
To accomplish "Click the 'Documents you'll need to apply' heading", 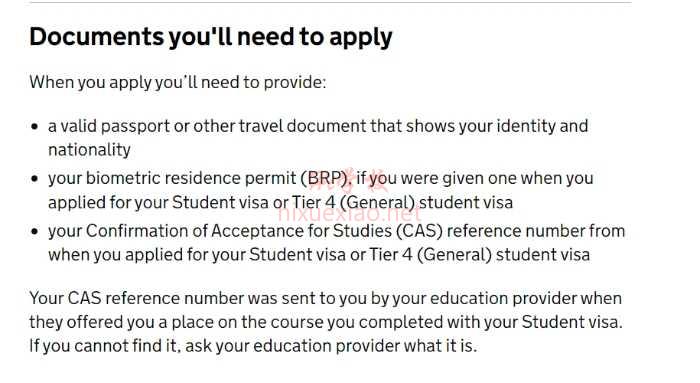I will click(x=211, y=37).
